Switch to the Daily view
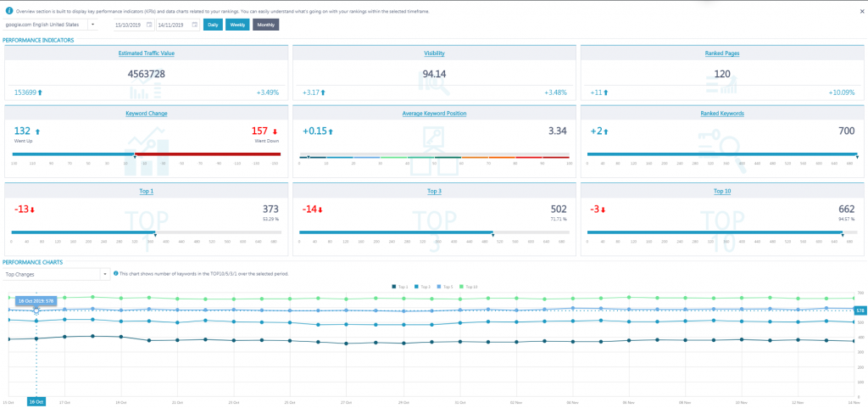The width and height of the screenshot is (868, 408). click(213, 25)
